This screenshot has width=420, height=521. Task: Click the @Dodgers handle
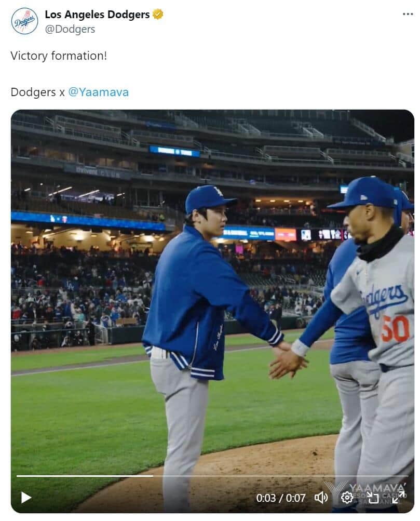[70, 29]
